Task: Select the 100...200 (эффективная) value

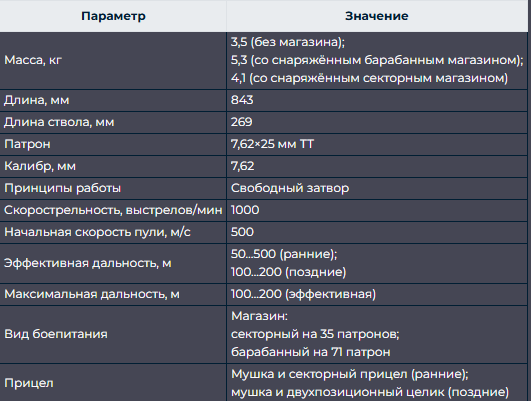Action: coord(303,294)
